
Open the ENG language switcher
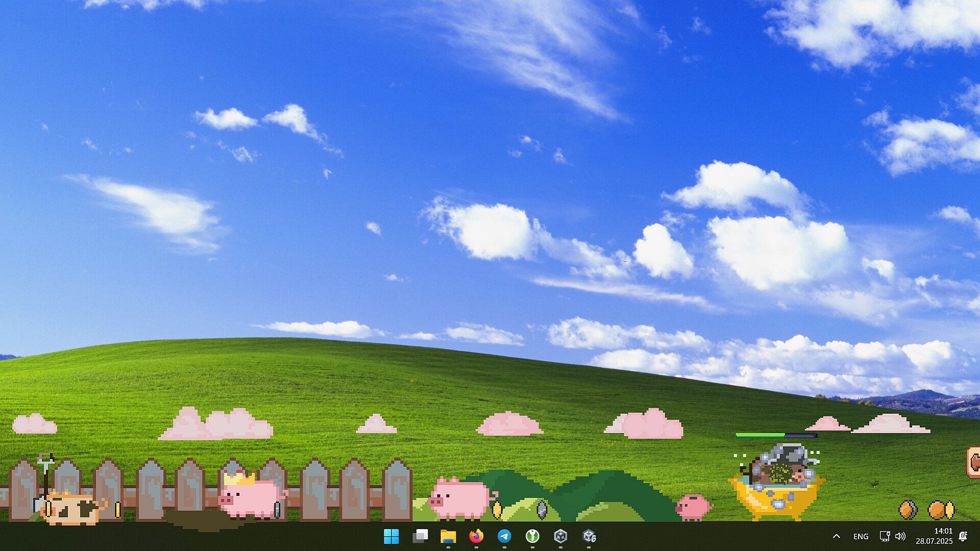[861, 536]
